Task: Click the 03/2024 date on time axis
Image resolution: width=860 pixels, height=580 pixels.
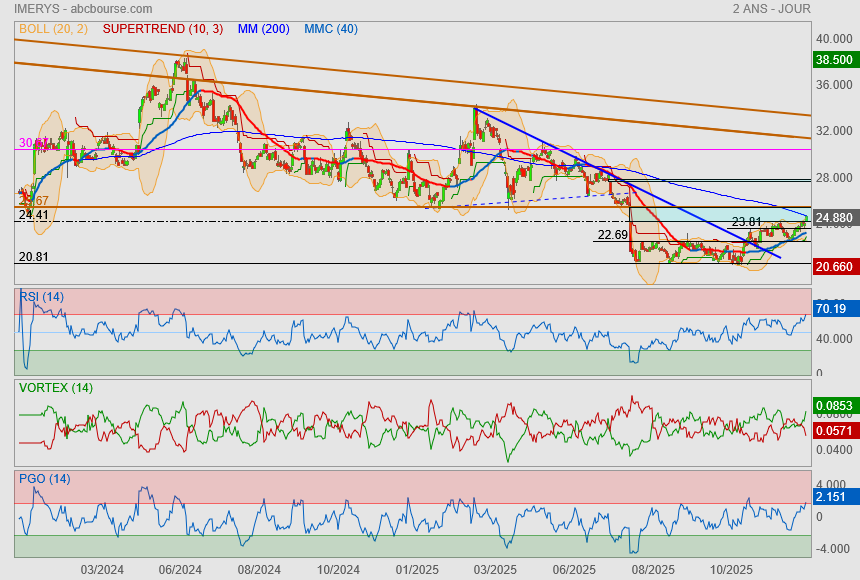Action: click(101, 569)
